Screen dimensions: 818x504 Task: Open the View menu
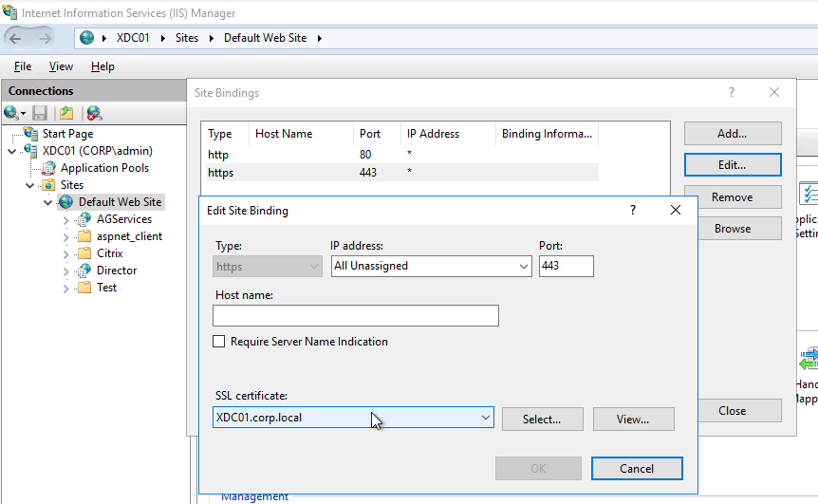(x=61, y=66)
